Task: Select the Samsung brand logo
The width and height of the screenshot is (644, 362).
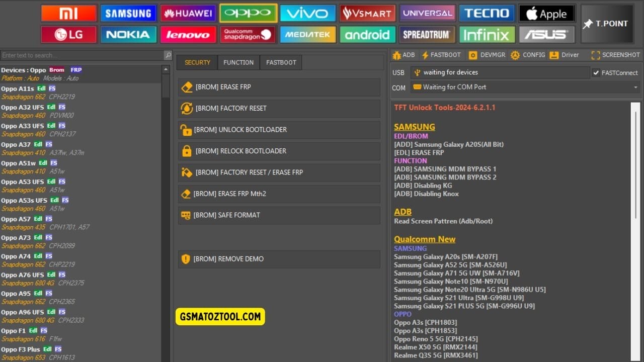Action: click(128, 13)
